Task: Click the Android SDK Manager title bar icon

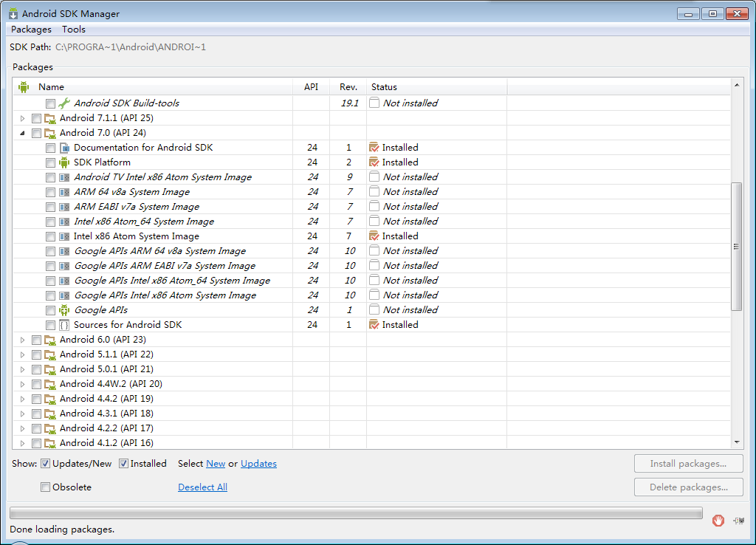Action: 13,13
